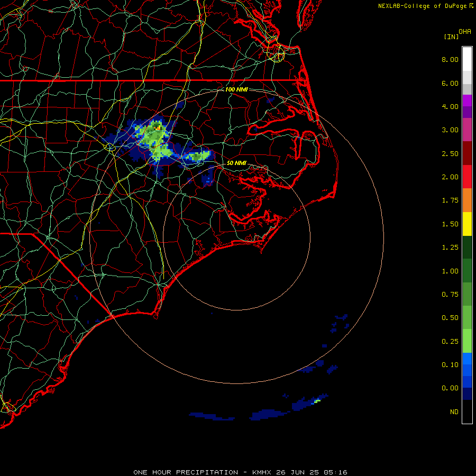Pick the green swatch beside 1.00

coord(467,271)
